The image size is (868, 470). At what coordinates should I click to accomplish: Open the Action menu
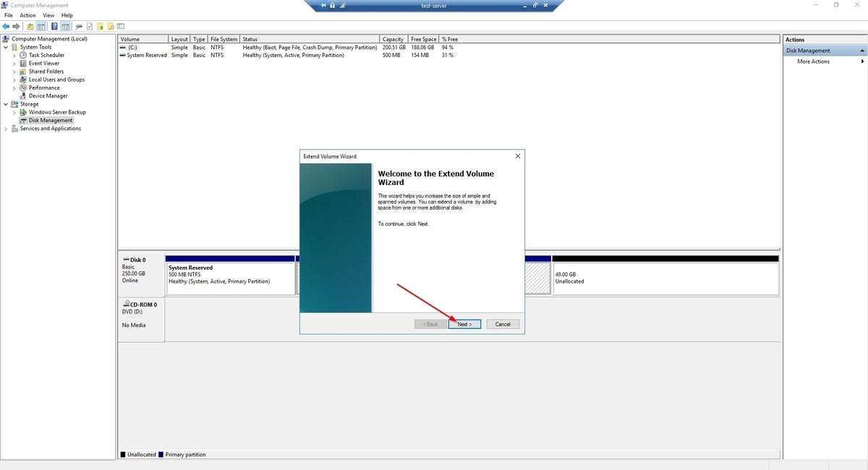[27, 15]
